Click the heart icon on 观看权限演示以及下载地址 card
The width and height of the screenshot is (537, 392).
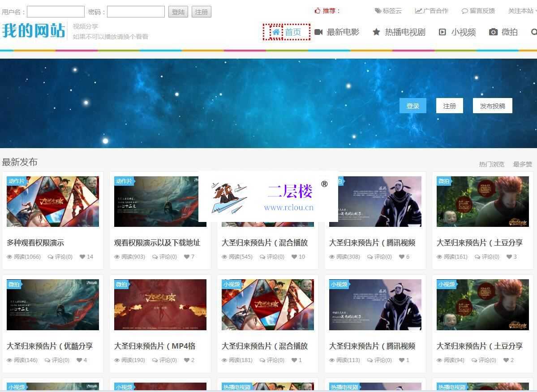click(187, 256)
